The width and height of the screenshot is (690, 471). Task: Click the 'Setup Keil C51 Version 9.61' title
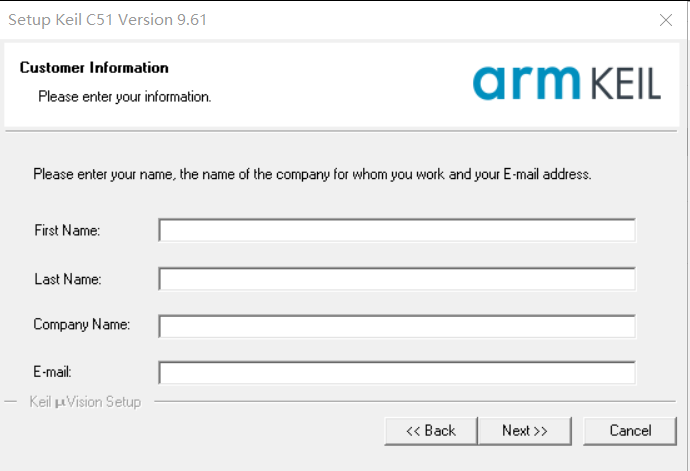click(x=107, y=20)
